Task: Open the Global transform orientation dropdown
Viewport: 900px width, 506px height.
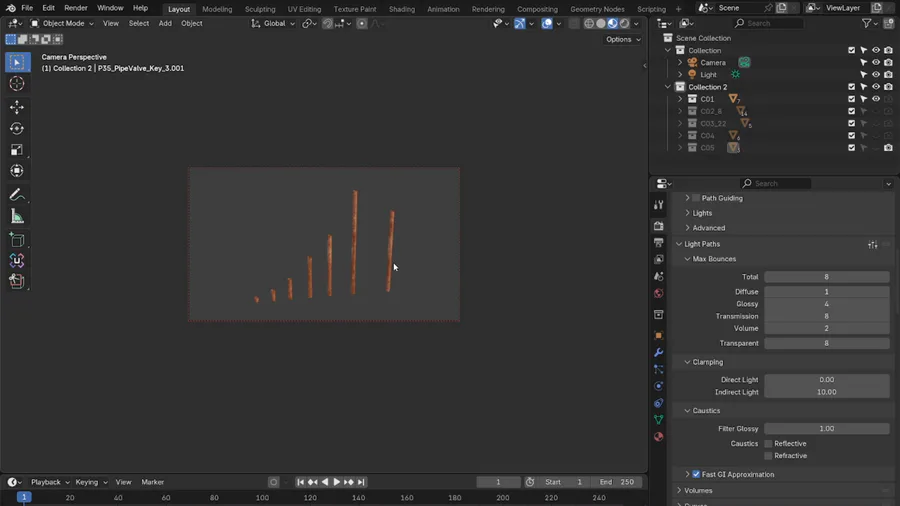Action: pos(273,24)
